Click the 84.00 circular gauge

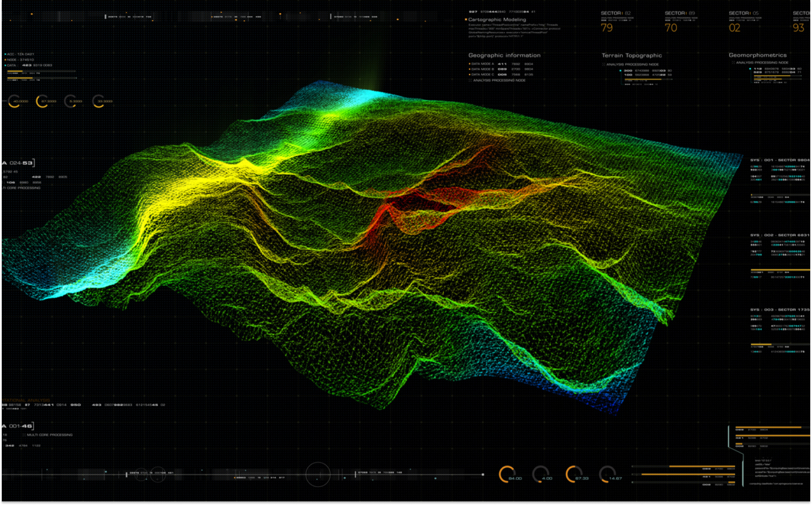[507, 474]
